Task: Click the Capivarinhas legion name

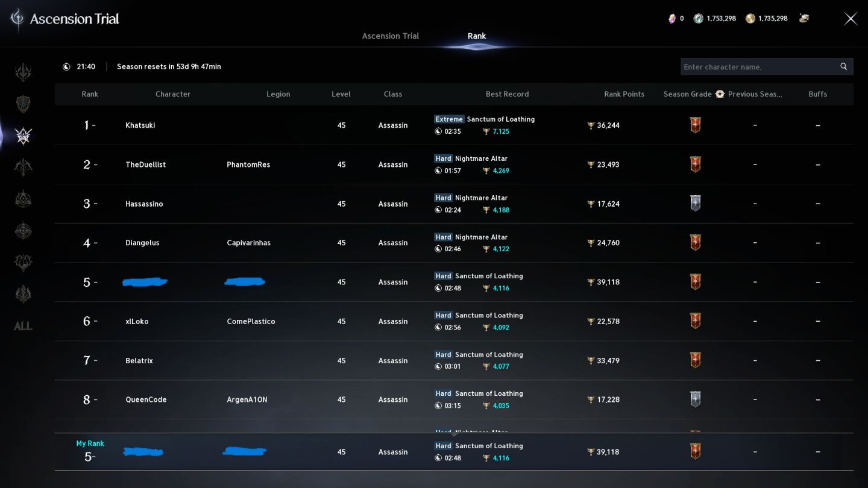Action: (x=248, y=243)
